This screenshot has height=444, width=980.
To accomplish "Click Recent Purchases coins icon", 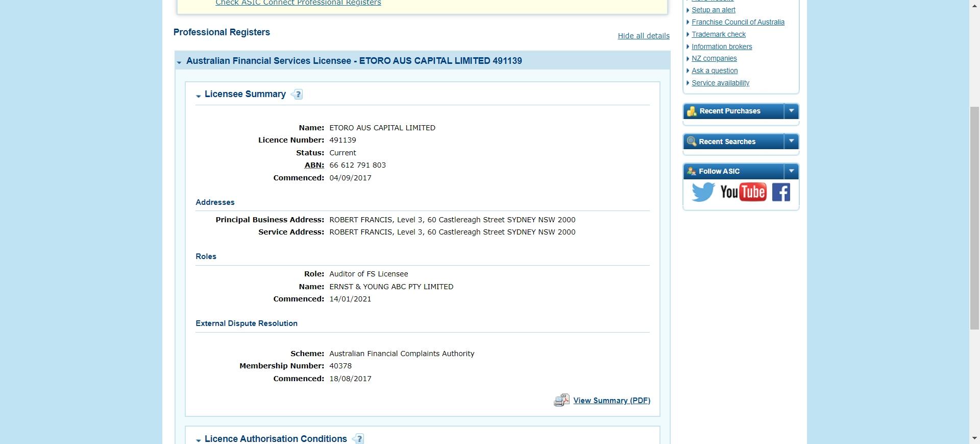I will (692, 111).
